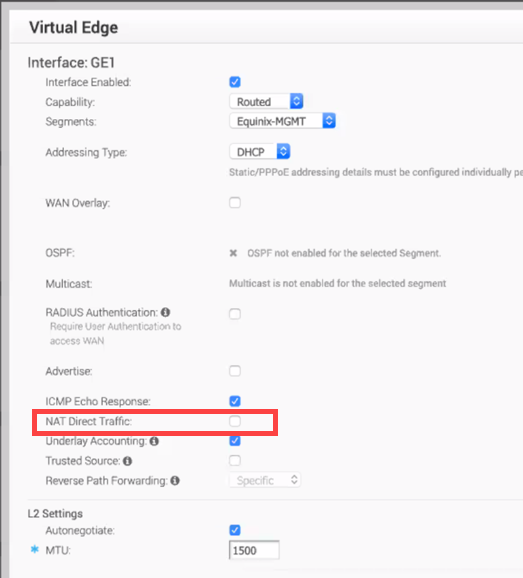Tick the Advertise checkbox
523x578 pixels.
coord(235,370)
